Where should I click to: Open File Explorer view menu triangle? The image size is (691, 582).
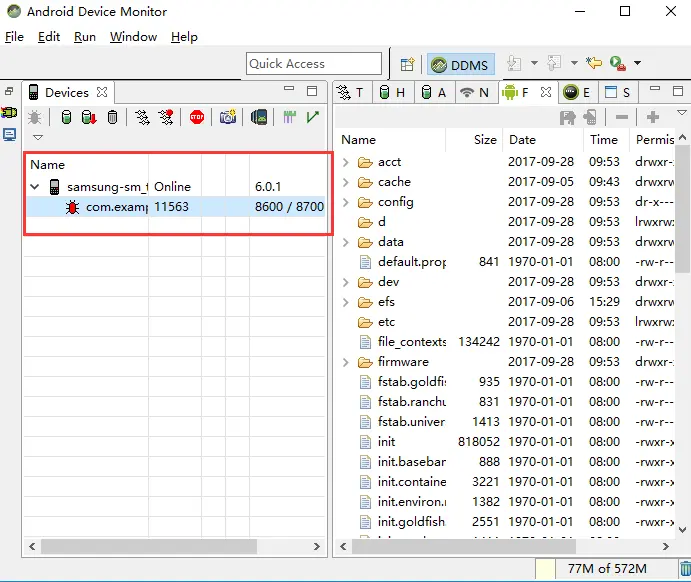pyautogui.click(x=682, y=113)
